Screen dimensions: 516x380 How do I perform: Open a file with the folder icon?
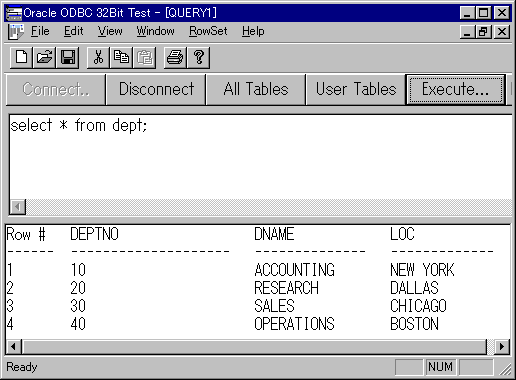(x=44, y=57)
